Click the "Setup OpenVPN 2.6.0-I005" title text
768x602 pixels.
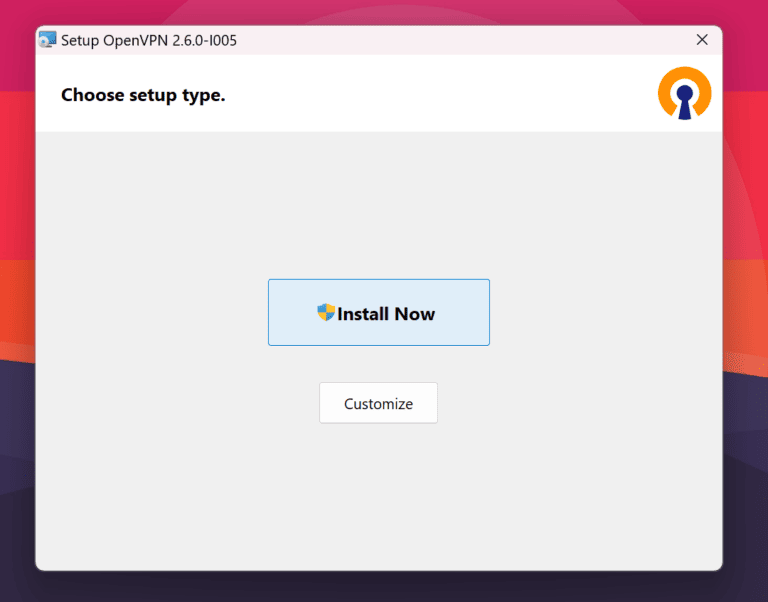pyautogui.click(x=149, y=41)
